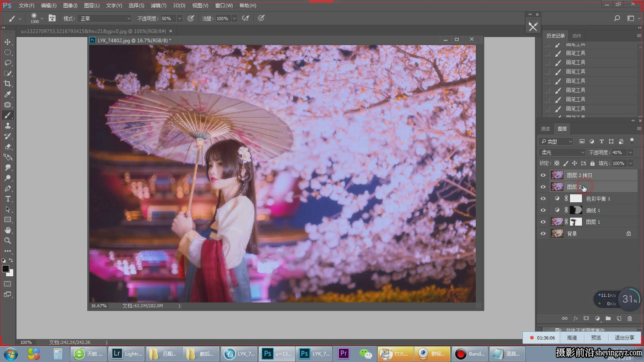Toggle lock all padlock in Layers panel
Screen dimensions: 644x362
(592, 163)
